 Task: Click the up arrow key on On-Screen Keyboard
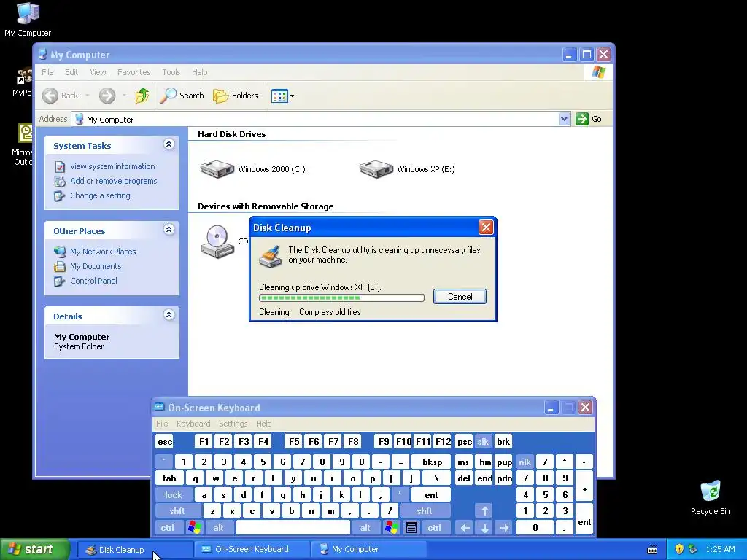[485, 511]
